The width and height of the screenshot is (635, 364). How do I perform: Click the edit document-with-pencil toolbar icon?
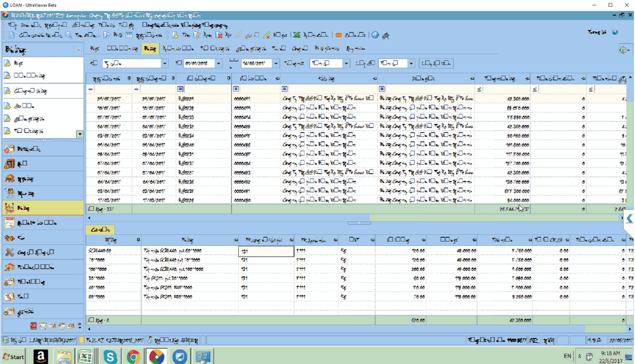(x=197, y=35)
